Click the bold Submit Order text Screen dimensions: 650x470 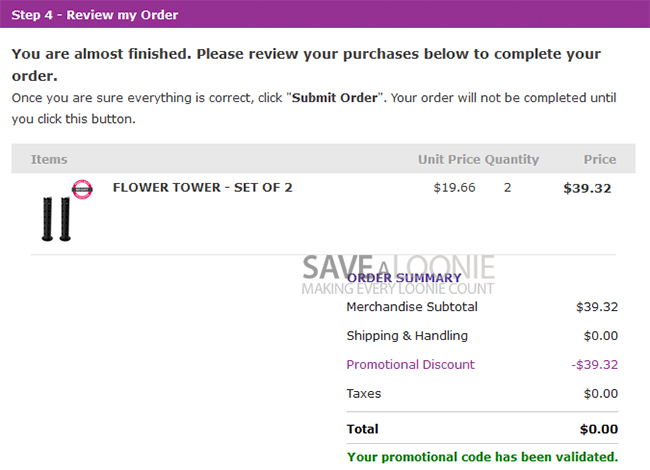coord(337,98)
